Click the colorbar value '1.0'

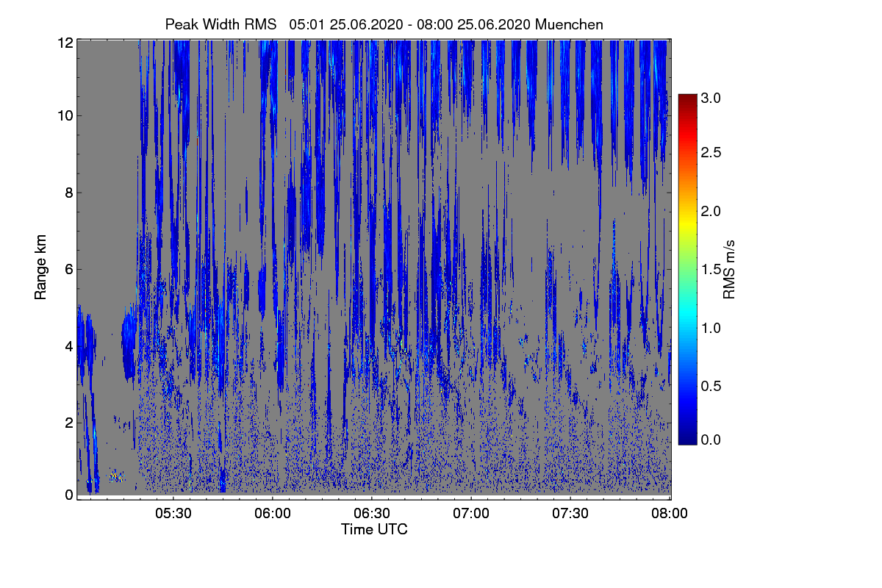coord(710,327)
